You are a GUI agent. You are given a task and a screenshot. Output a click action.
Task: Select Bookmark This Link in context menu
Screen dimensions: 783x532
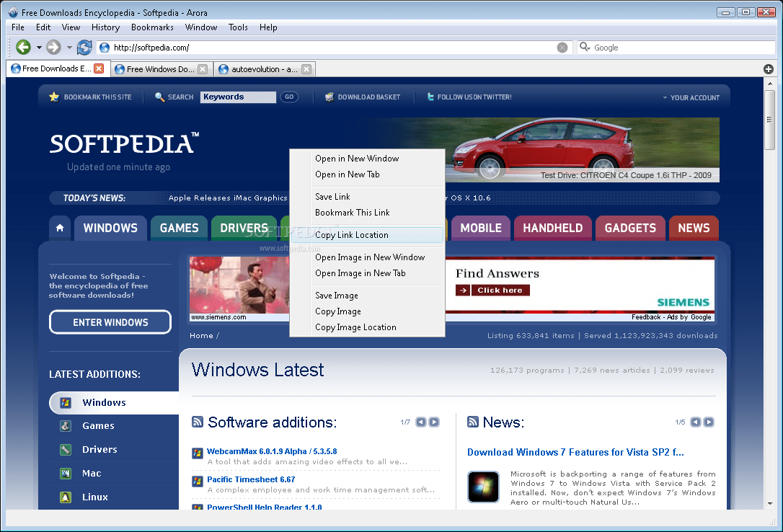click(x=367, y=213)
